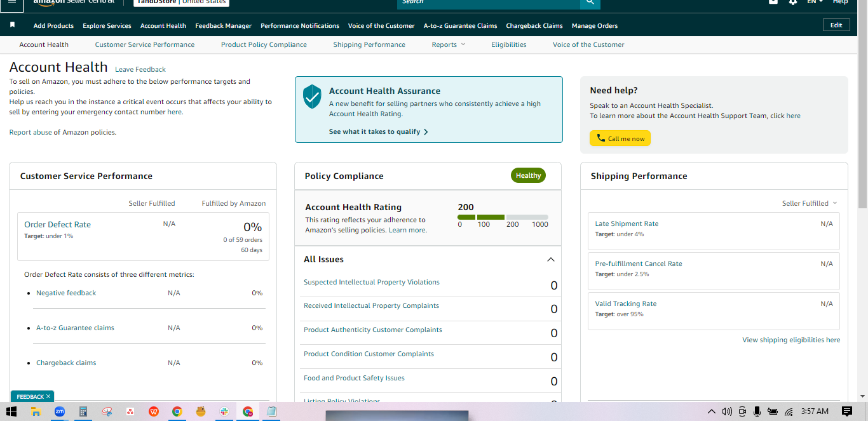Open Voice of the Customer sub-tab
This screenshot has height=421, width=868.
(x=588, y=44)
